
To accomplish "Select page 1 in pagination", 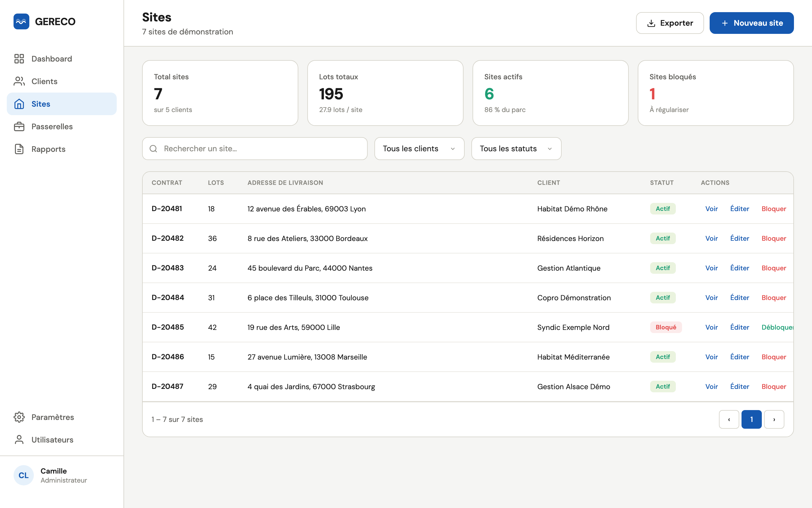I will pos(752,419).
